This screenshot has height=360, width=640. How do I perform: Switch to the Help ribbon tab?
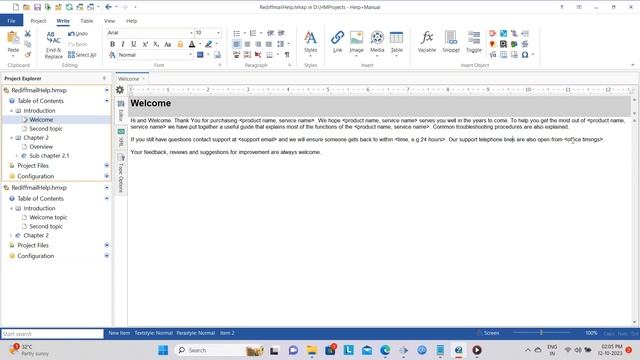131,21
